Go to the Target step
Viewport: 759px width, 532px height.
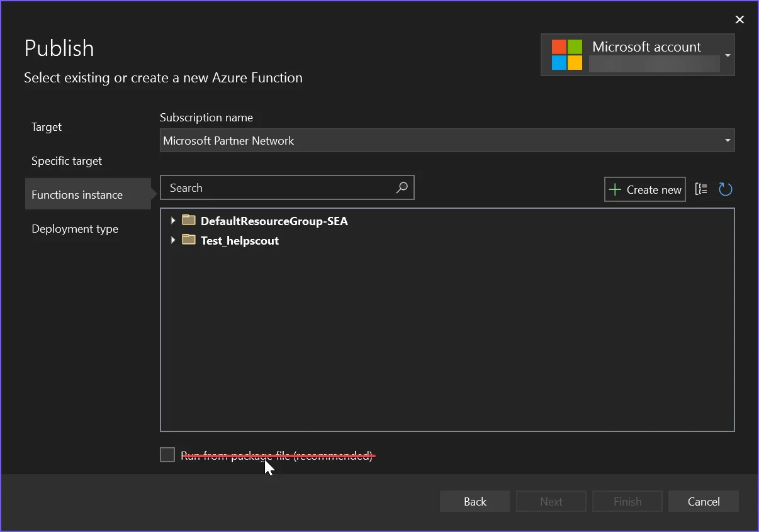(x=47, y=127)
